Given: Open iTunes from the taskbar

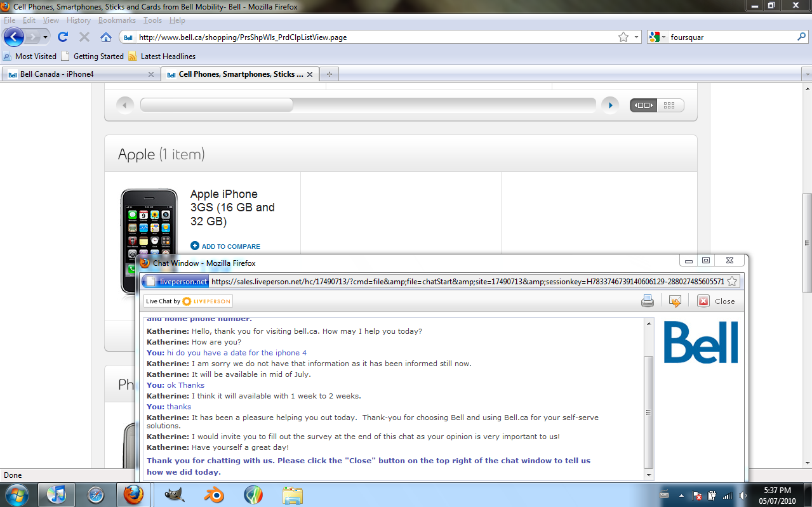Looking at the screenshot, I should click(57, 494).
